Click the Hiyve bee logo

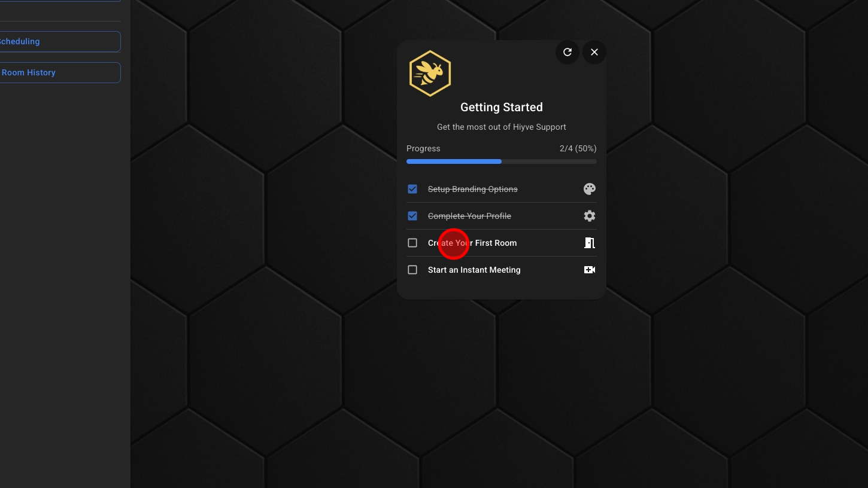(430, 74)
